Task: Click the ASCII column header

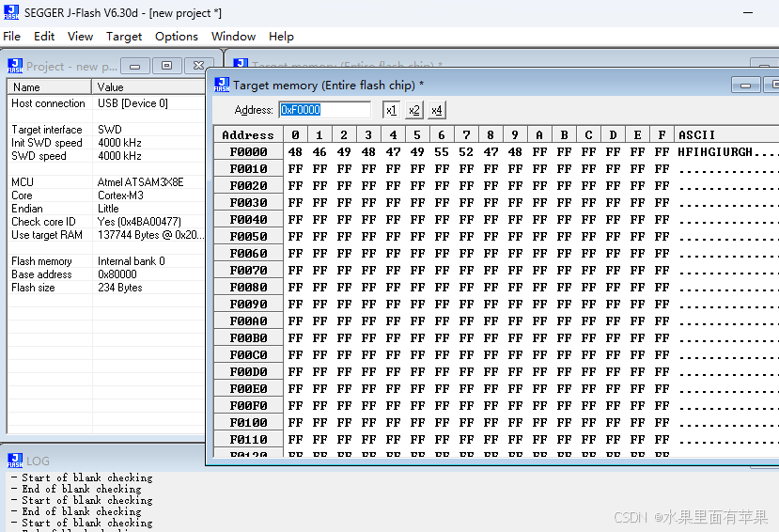Action: pos(726,134)
